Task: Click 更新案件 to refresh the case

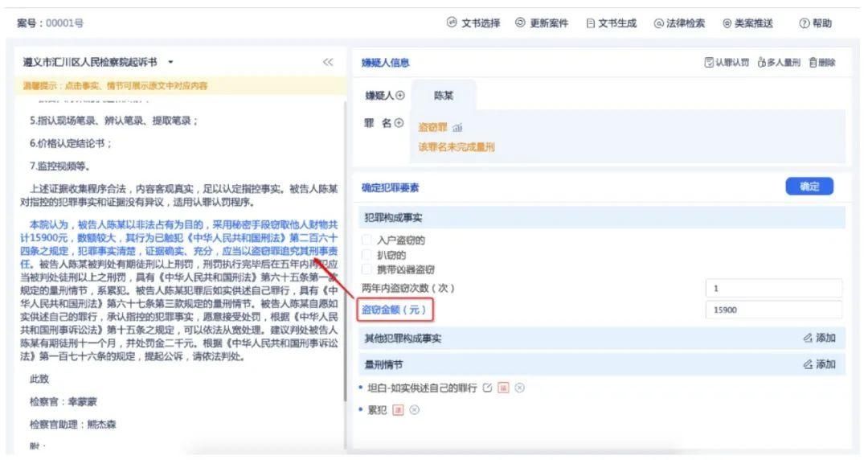Action: pyautogui.click(x=542, y=23)
